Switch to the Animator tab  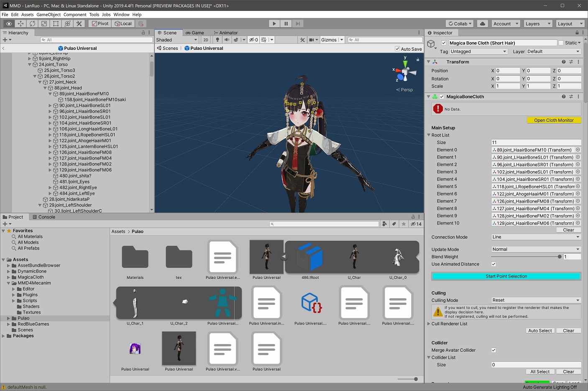click(x=225, y=33)
